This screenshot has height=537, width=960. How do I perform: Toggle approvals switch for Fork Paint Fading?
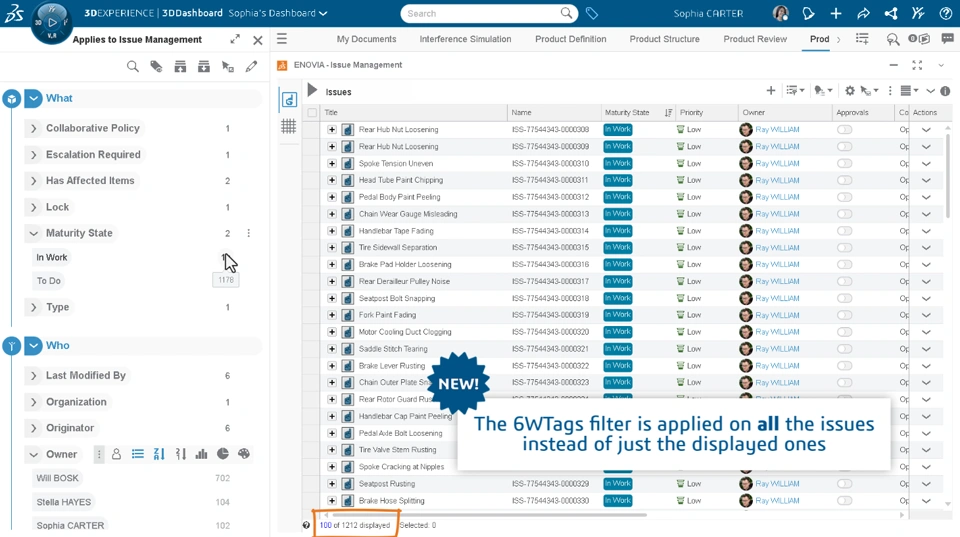pyautogui.click(x=845, y=315)
